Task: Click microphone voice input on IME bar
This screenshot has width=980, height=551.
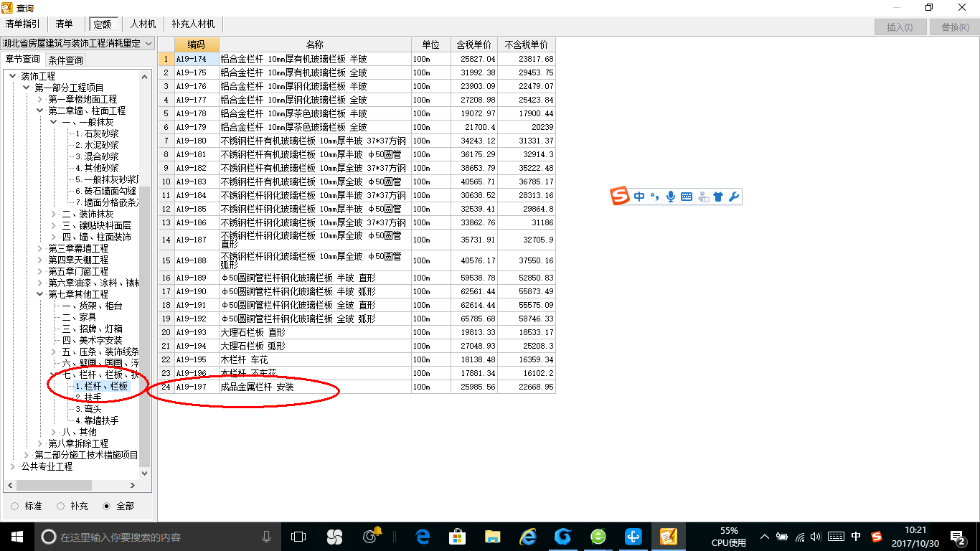Action: tap(671, 197)
